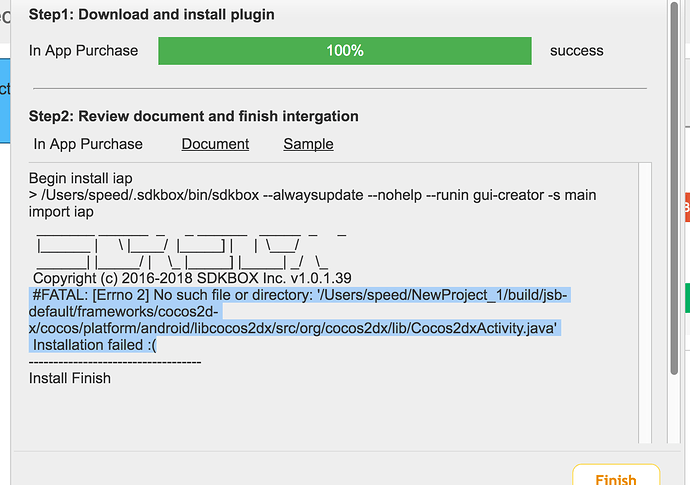Click the 'success' status text
This screenshot has width=690, height=485.
[x=577, y=50]
